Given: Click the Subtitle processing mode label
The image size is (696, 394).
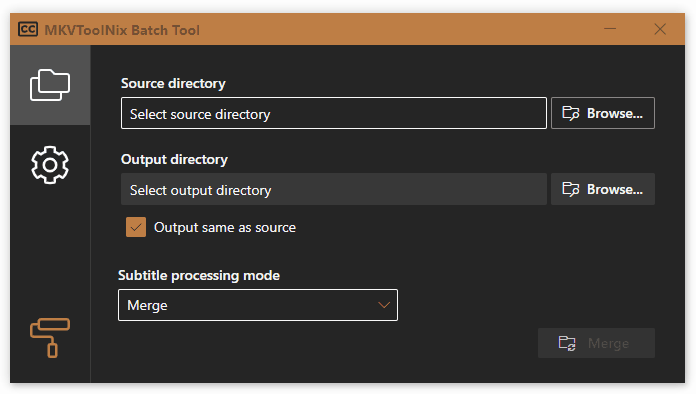Looking at the screenshot, I should [199, 275].
